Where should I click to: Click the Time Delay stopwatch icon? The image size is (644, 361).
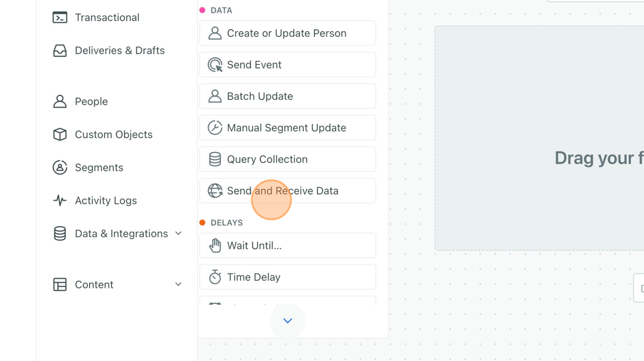click(215, 277)
